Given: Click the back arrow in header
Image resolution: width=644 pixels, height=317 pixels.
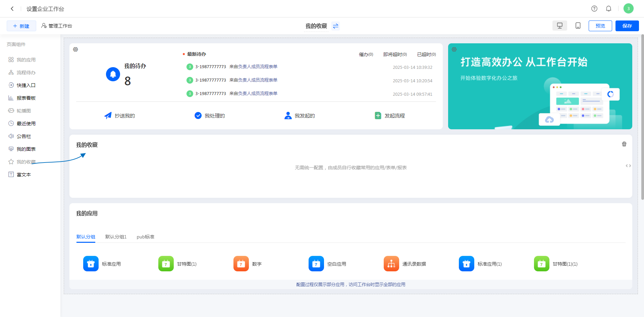Looking at the screenshot, I should (x=12, y=9).
